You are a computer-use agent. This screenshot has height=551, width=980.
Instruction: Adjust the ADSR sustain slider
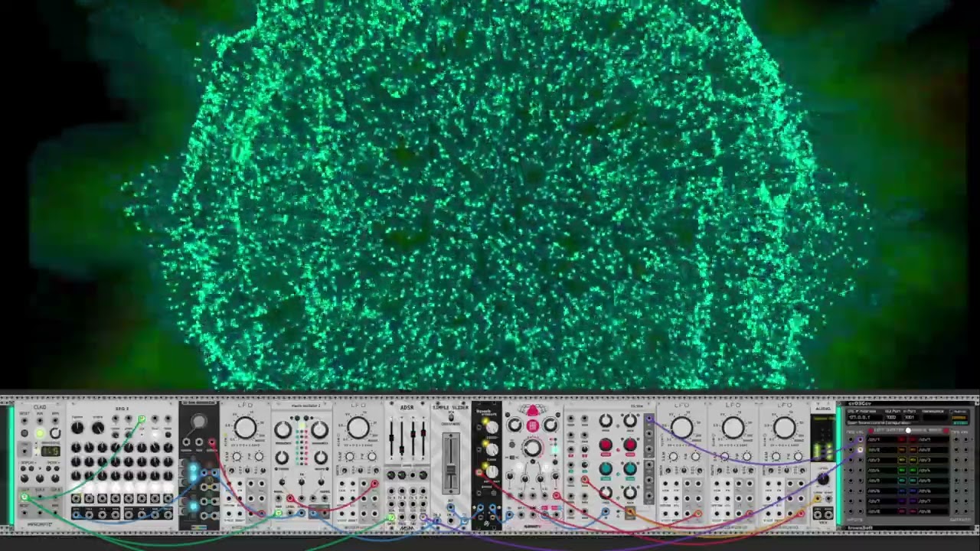point(413,434)
